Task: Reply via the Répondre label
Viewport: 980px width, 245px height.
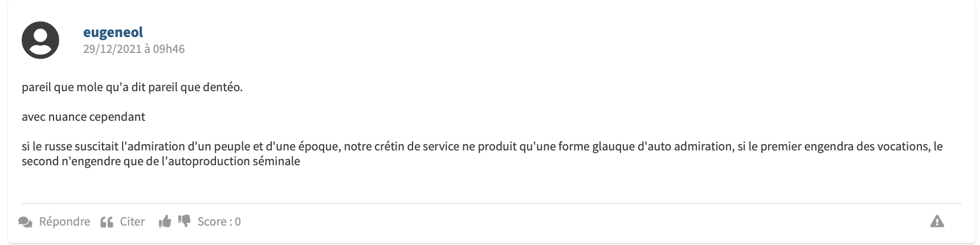Action: coord(64,222)
